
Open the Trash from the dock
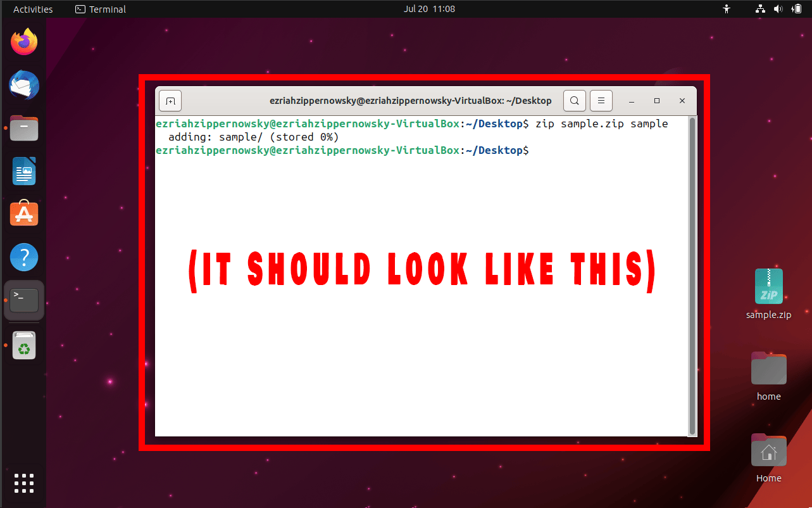click(x=23, y=345)
